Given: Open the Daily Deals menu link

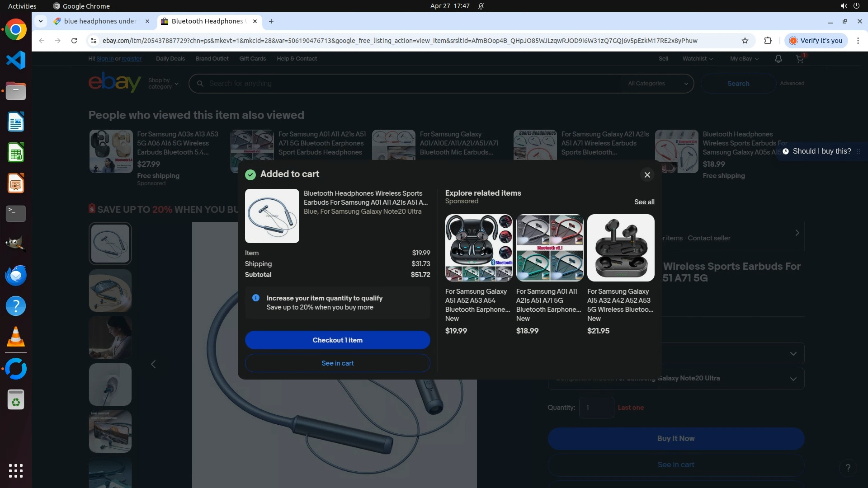Looking at the screenshot, I should [x=170, y=59].
